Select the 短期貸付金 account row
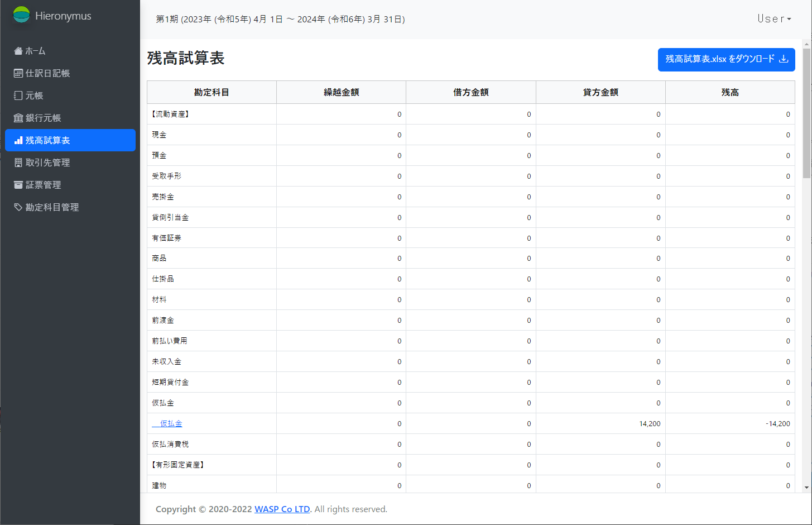Viewport: 812px width, 525px height. (x=471, y=382)
